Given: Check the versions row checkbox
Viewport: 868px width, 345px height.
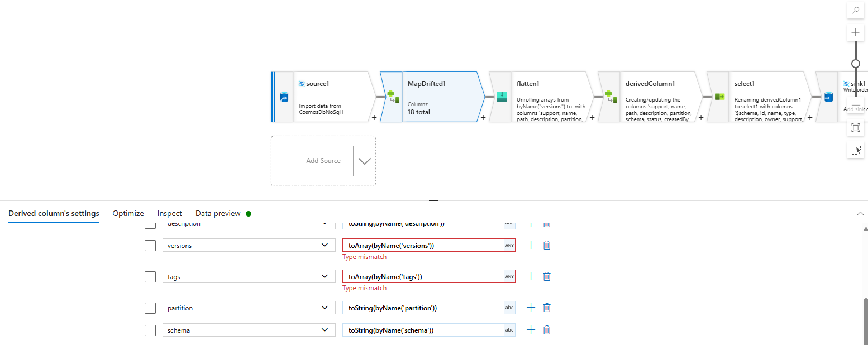Looking at the screenshot, I should coord(150,246).
